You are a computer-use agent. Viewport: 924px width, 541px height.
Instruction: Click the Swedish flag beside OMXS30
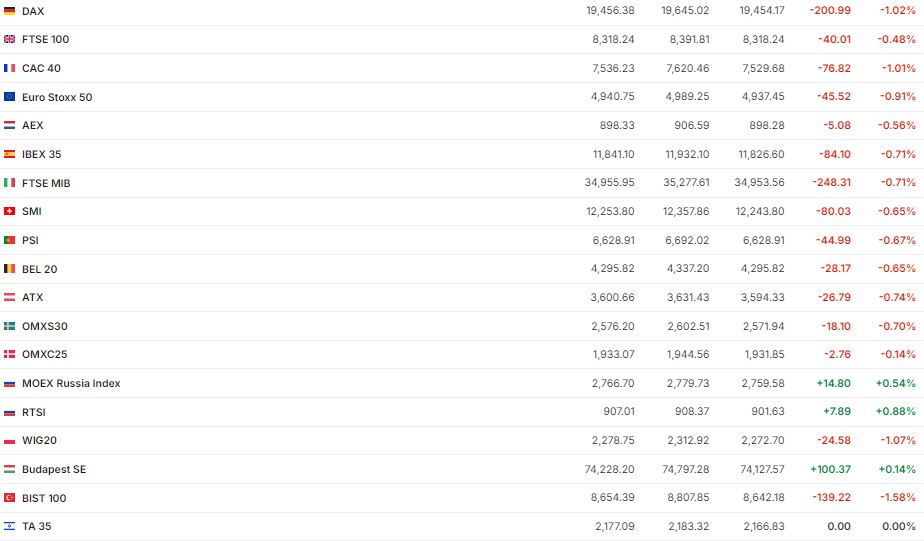pos(10,326)
